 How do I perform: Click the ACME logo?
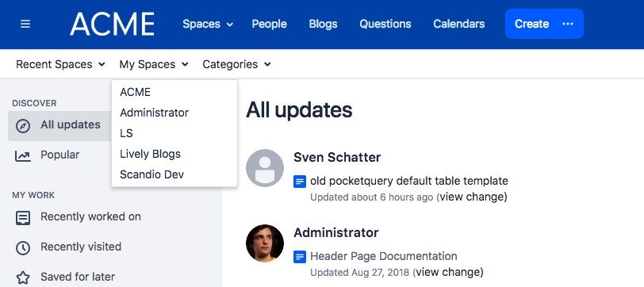click(x=112, y=24)
